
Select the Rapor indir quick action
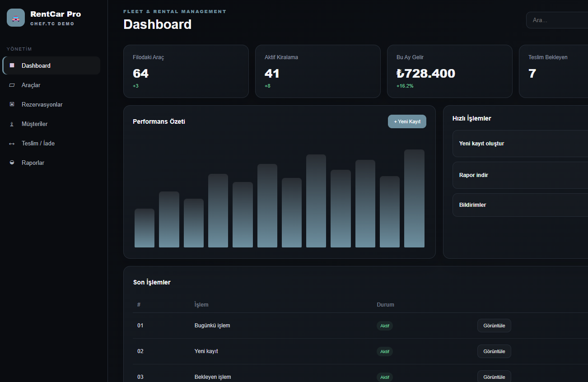[x=520, y=175]
